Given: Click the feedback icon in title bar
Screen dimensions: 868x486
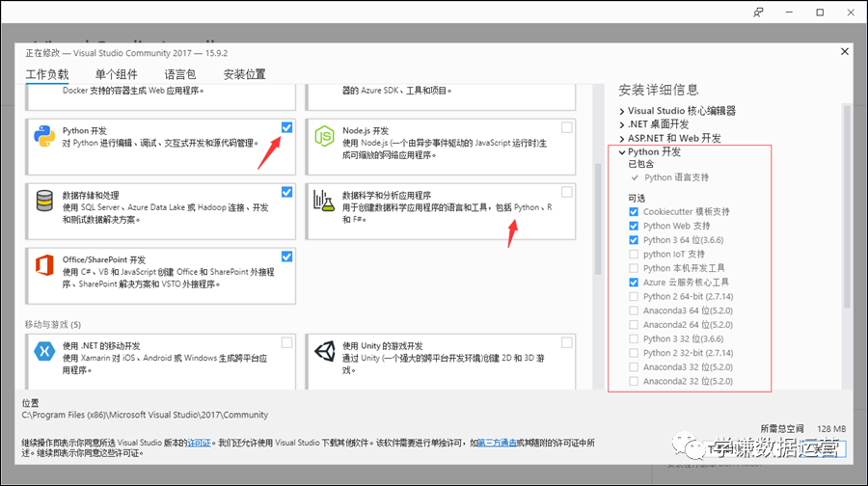Looking at the screenshot, I should coord(758,13).
